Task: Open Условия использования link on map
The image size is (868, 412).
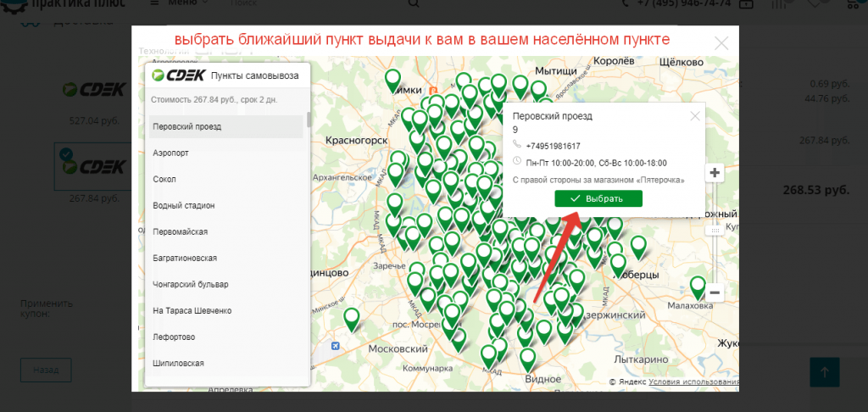Action: 693,381
